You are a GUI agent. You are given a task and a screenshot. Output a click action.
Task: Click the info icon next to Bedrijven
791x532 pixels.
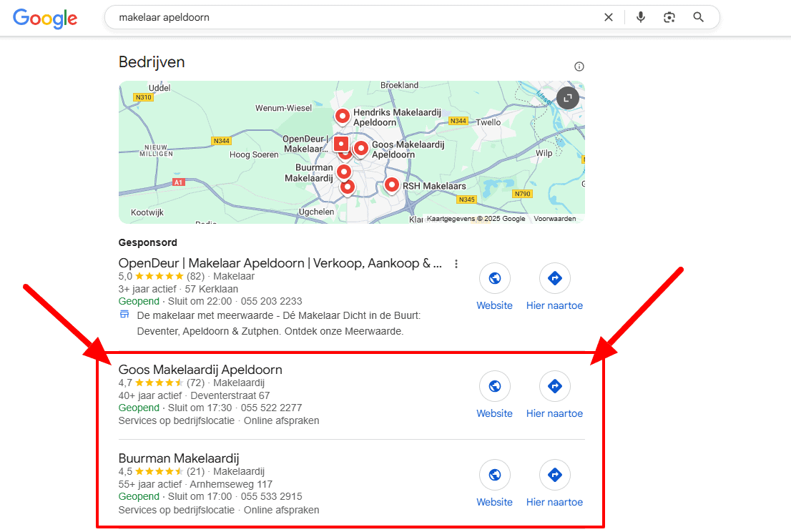579,66
